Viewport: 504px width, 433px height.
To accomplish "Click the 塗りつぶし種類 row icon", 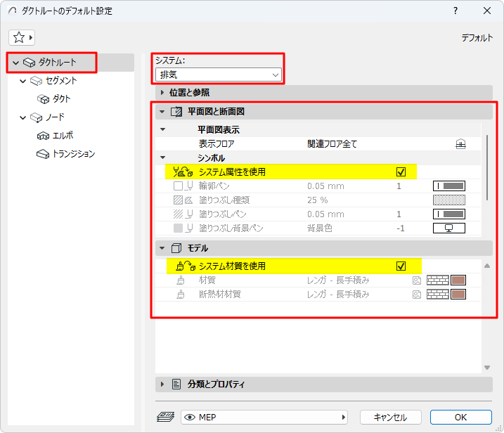I will (x=183, y=200).
